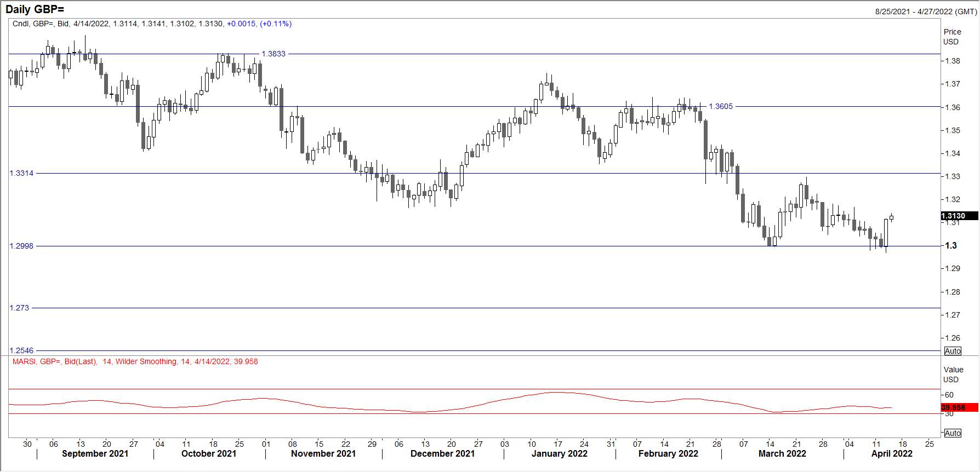Click January 2022 on the time axis
Viewport: 980px width, 472px height.
[x=560, y=453]
